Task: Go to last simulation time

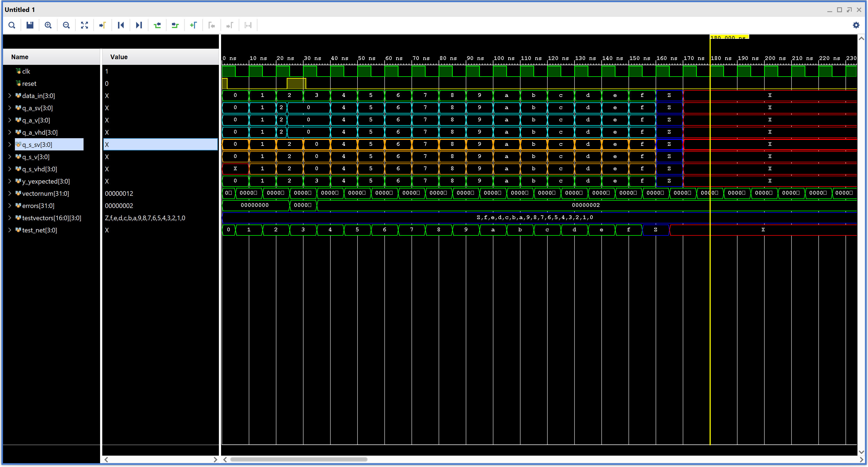Action: 139,25
